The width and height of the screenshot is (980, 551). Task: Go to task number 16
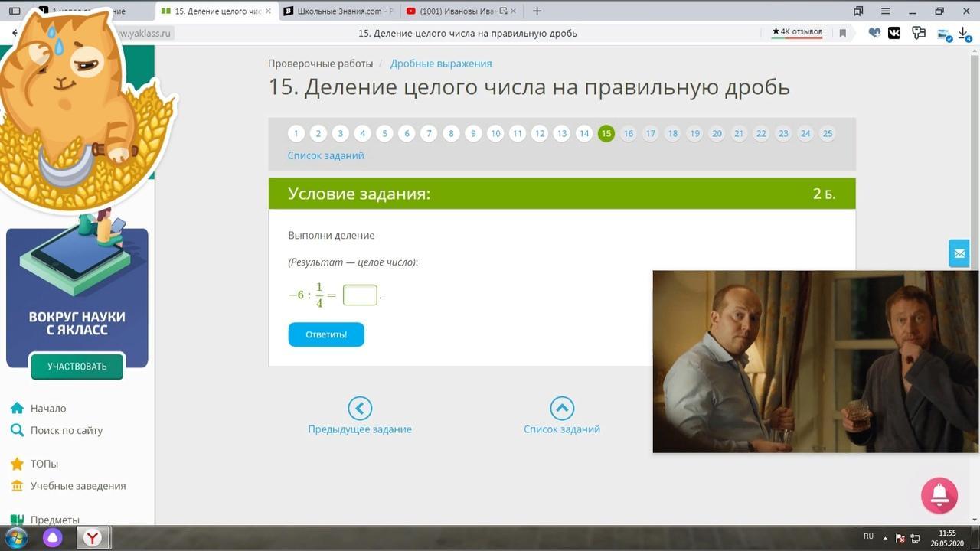pyautogui.click(x=629, y=133)
